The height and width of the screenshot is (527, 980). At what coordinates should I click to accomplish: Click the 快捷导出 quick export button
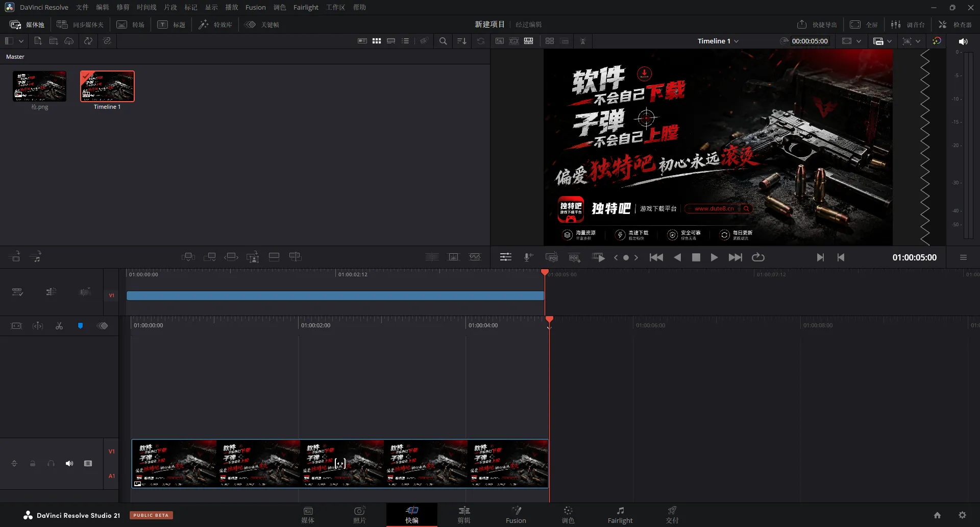[817, 25]
